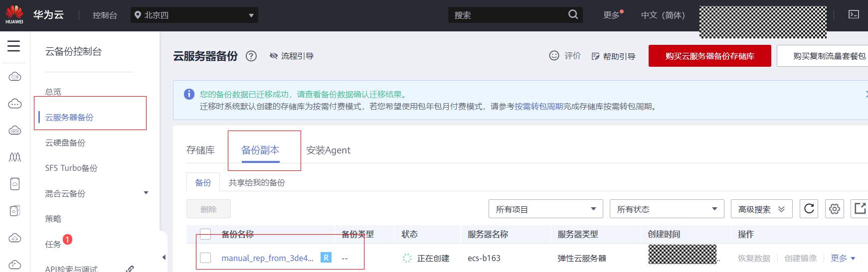Open the 流程引导 process guide
Screen dimensions: 868x272
tap(292, 56)
